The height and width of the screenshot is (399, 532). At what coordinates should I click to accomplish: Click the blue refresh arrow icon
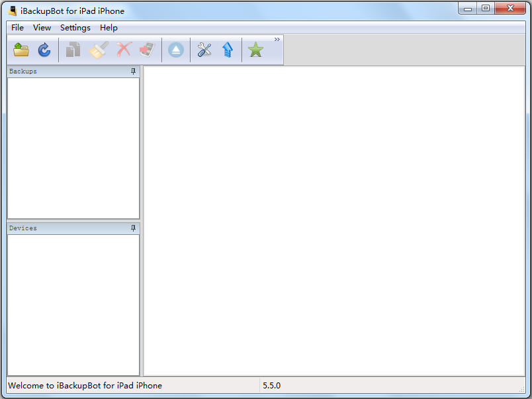click(x=44, y=50)
